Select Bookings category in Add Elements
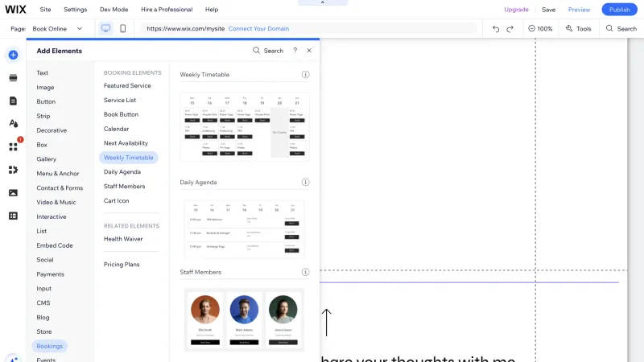The height and width of the screenshot is (362, 644). click(50, 346)
